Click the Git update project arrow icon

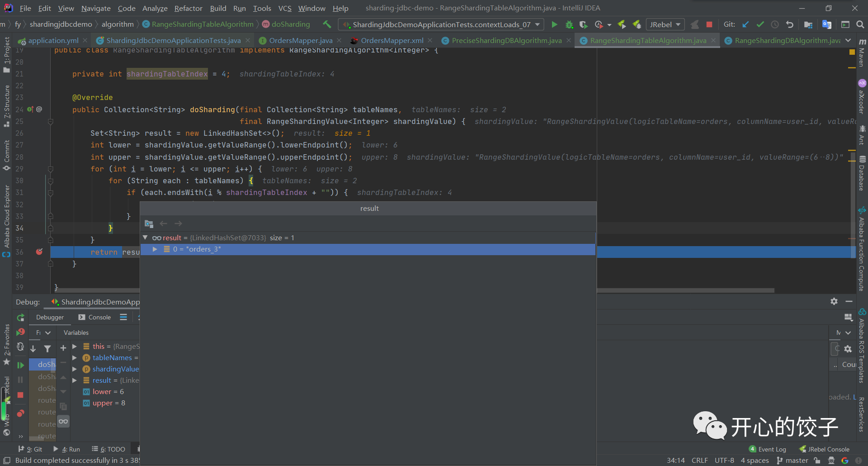point(745,24)
